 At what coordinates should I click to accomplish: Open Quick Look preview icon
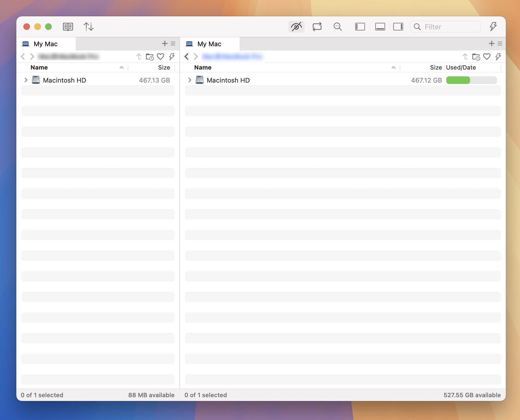(338, 27)
